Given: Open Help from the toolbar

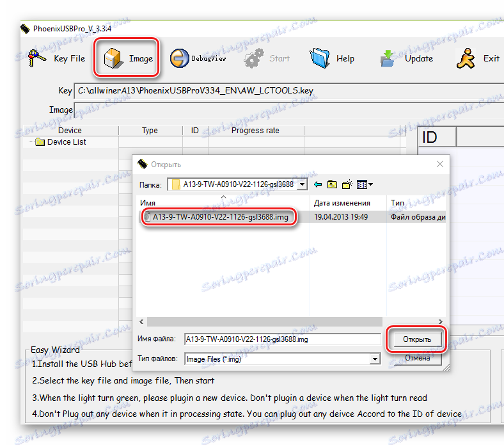Looking at the screenshot, I should coord(332,58).
